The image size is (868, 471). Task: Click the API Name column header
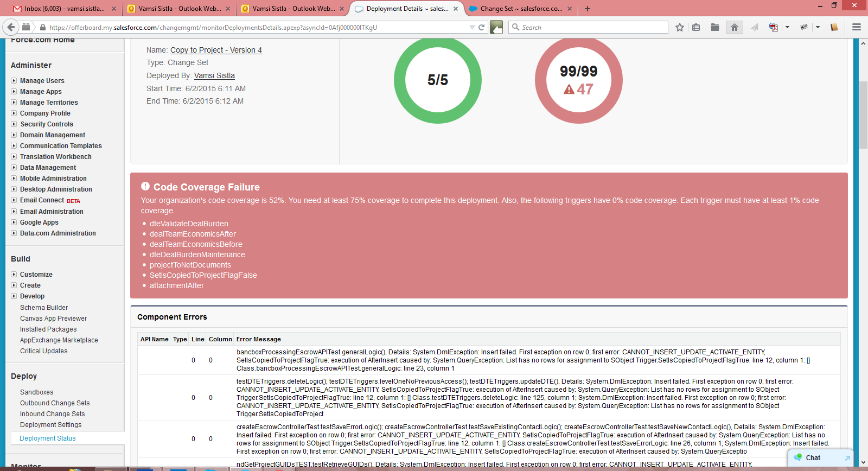click(x=155, y=339)
